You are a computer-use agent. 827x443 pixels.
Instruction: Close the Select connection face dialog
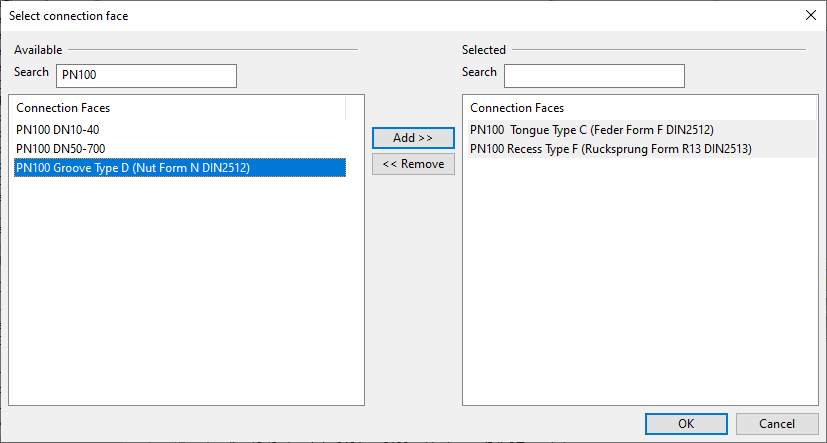click(810, 15)
